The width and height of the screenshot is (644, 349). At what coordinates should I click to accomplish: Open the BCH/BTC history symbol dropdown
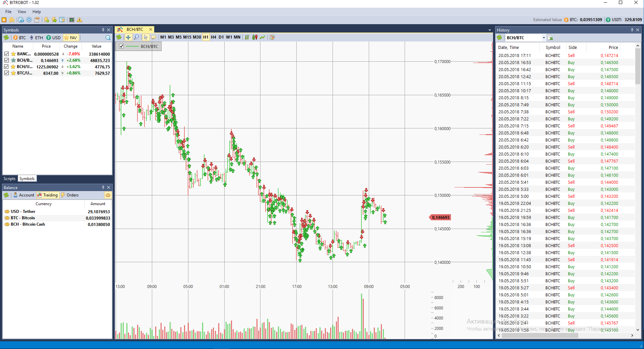pos(543,38)
